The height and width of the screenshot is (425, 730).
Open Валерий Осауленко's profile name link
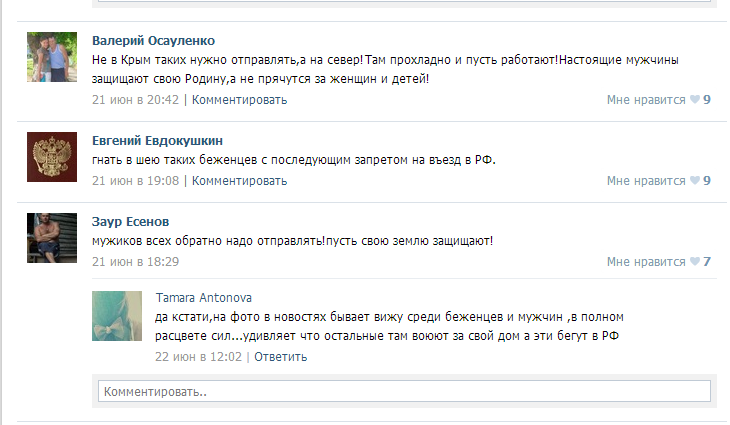click(x=153, y=40)
